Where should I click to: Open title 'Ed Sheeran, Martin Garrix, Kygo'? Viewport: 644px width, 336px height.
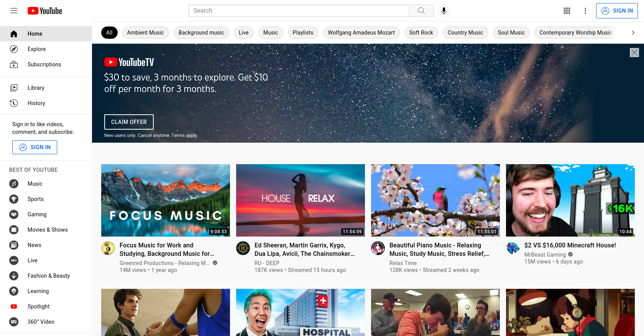304,249
